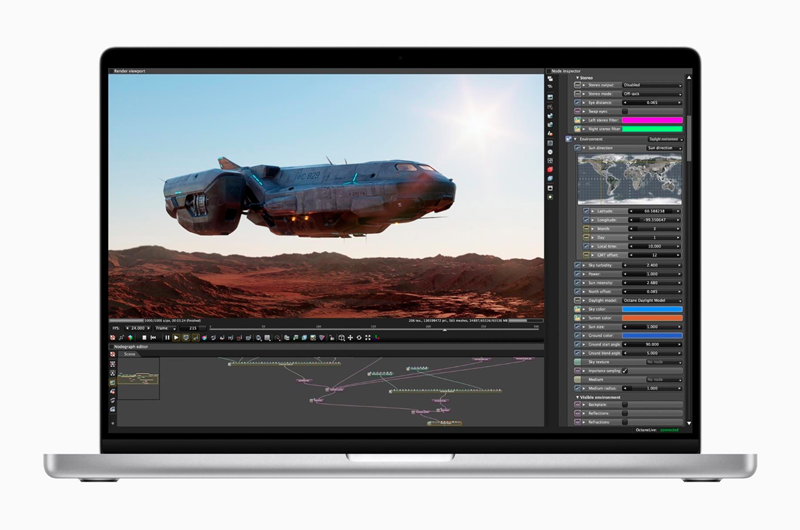Click the red cube icon in inspector sidebar
The height and width of the screenshot is (530, 800).
pos(550,169)
